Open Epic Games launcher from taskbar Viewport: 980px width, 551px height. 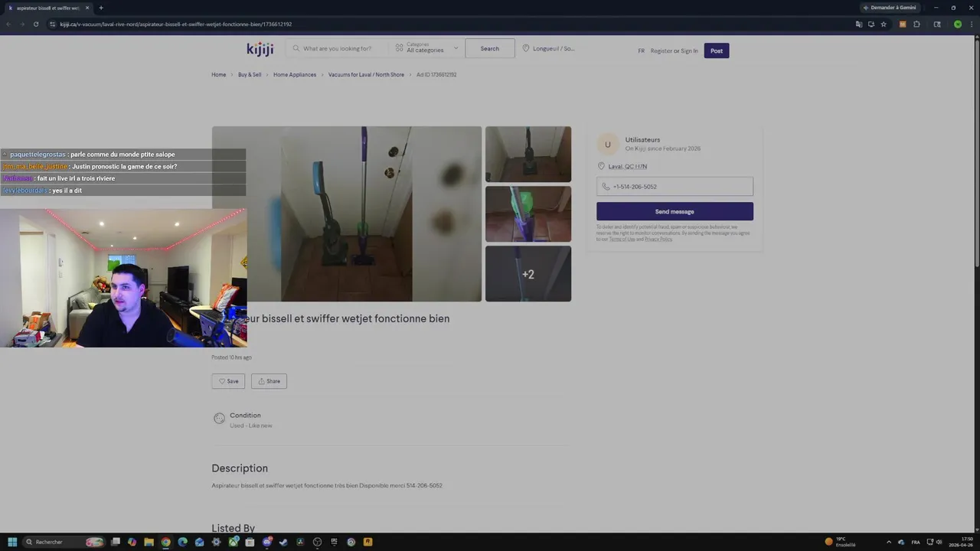click(x=334, y=542)
